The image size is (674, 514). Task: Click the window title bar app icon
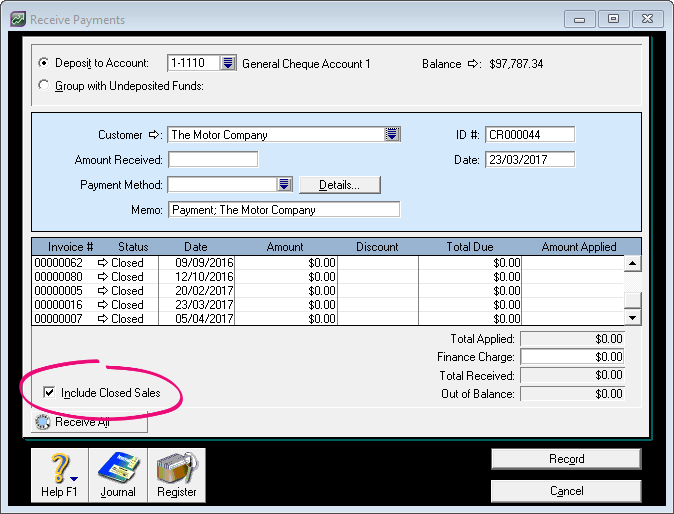click(17, 19)
